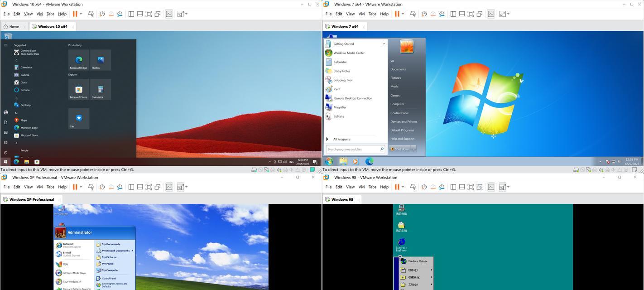This screenshot has width=644, height=290.
Task: Open power options dropdown in Windows 7 x64 window
Action: (403, 14)
